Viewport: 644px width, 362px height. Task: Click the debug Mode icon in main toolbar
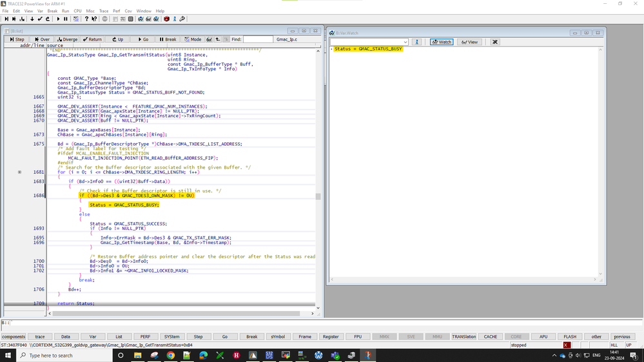coord(76,19)
